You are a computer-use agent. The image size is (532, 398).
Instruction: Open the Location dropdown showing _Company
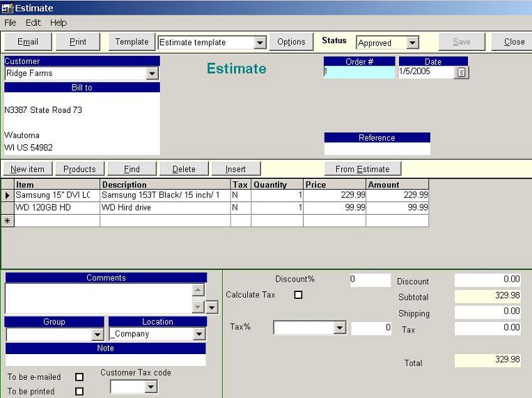pos(198,334)
